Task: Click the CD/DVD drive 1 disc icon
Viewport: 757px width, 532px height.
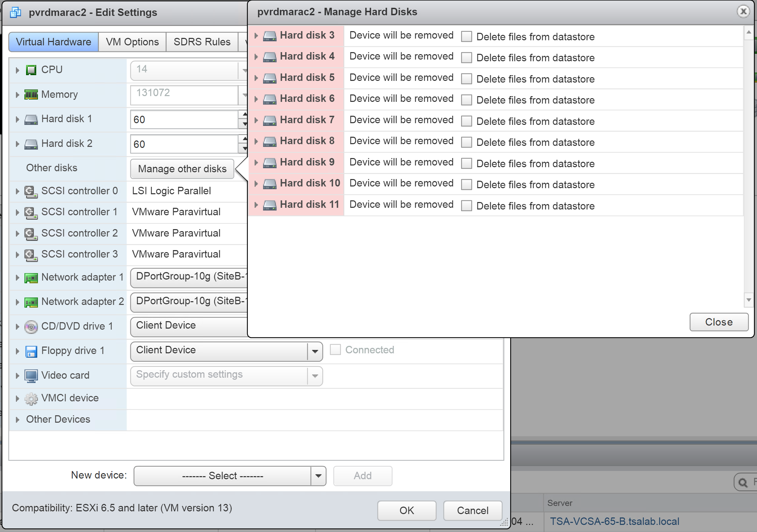Action: click(x=31, y=327)
